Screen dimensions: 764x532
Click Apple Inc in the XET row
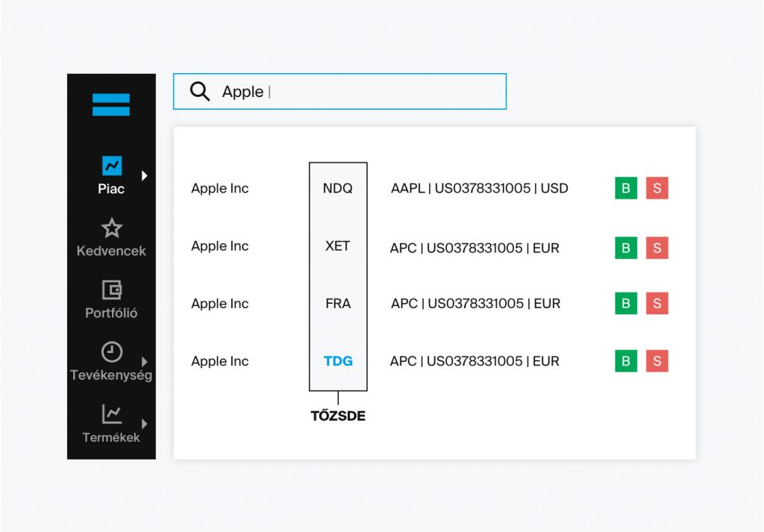220,246
